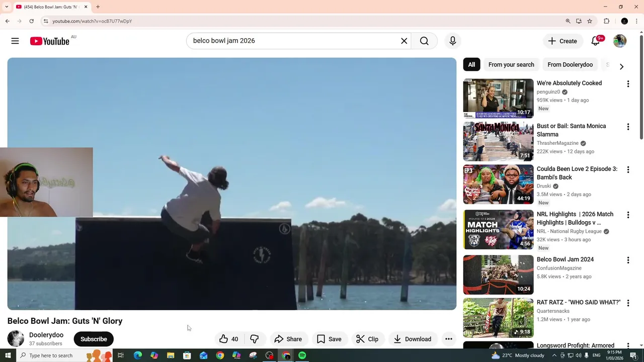Open options for Coulda Been Love 2 video

pos(628,170)
